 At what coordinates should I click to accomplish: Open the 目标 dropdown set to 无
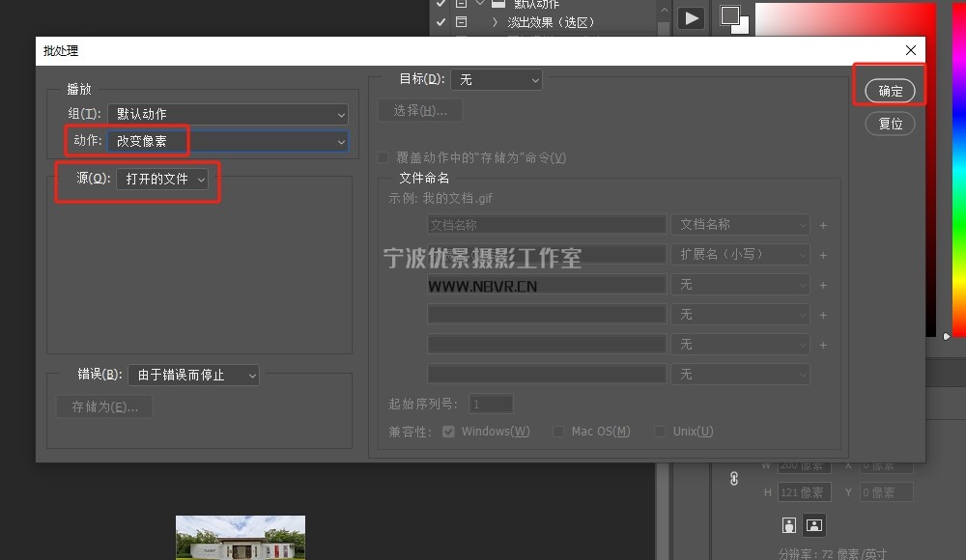(x=497, y=79)
